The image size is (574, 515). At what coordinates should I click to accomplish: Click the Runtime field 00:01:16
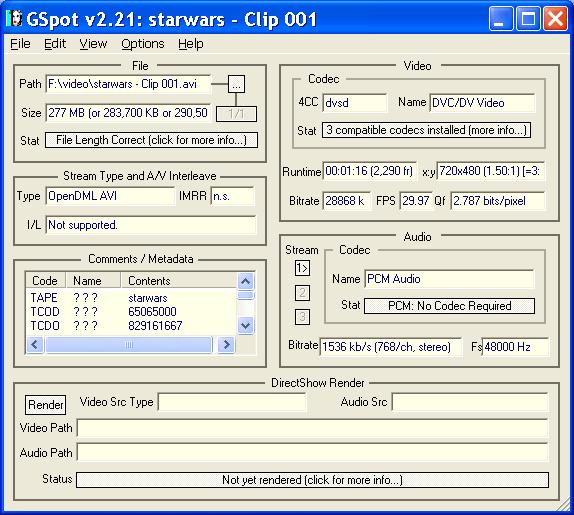tap(369, 171)
